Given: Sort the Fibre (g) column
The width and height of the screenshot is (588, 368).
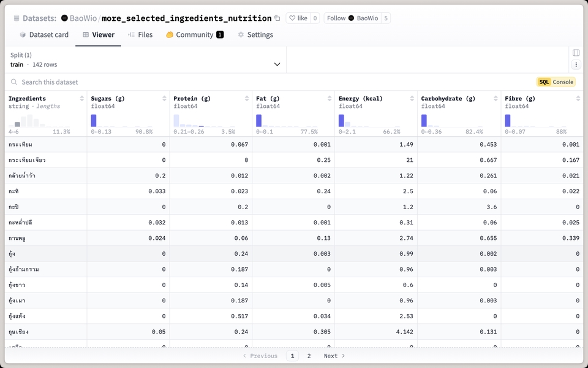Looking at the screenshot, I should click(578, 98).
